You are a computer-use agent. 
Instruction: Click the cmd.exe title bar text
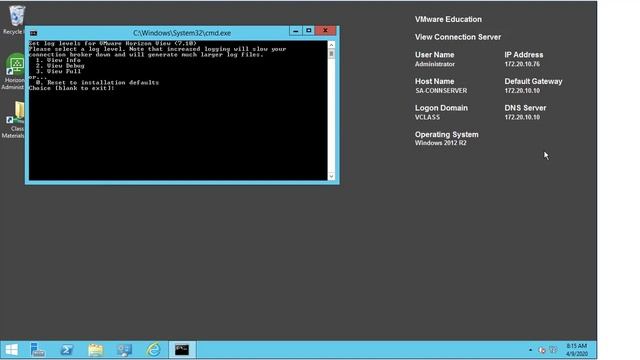pyautogui.click(x=182, y=33)
